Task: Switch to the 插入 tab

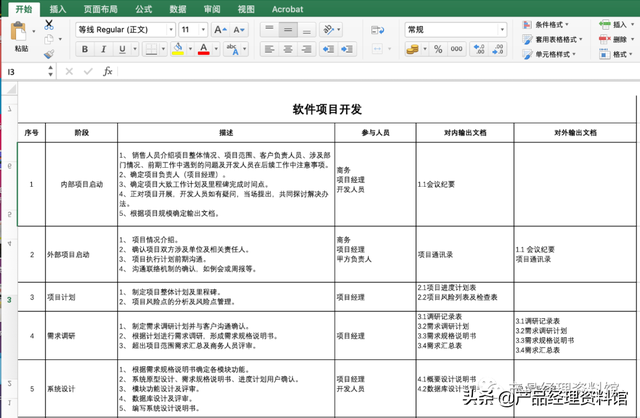Action: (58, 9)
